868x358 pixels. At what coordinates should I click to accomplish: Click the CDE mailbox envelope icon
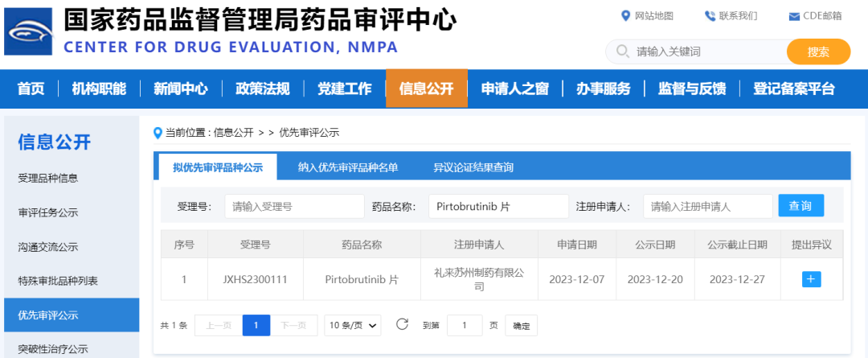pyautogui.click(x=794, y=16)
